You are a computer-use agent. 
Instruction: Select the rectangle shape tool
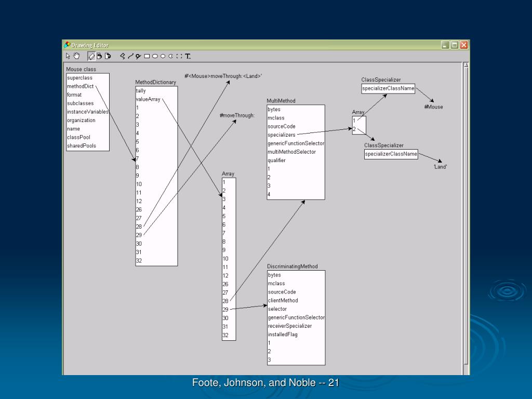(x=147, y=56)
